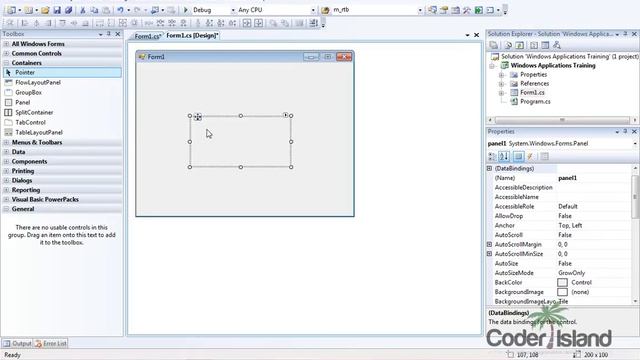Click the Solution Explorer icon in top toolbar
The height and width of the screenshot is (360, 640).
(432, 10)
